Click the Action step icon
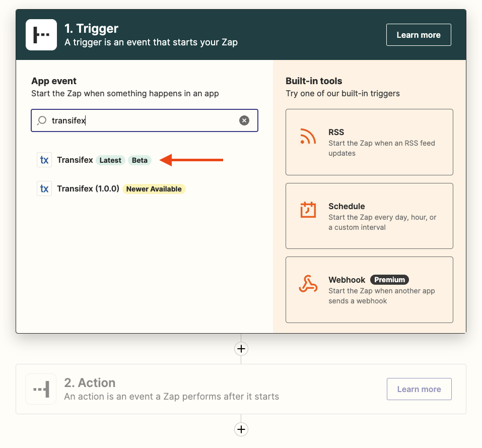Screen dimensions: 482x448 tap(40, 389)
